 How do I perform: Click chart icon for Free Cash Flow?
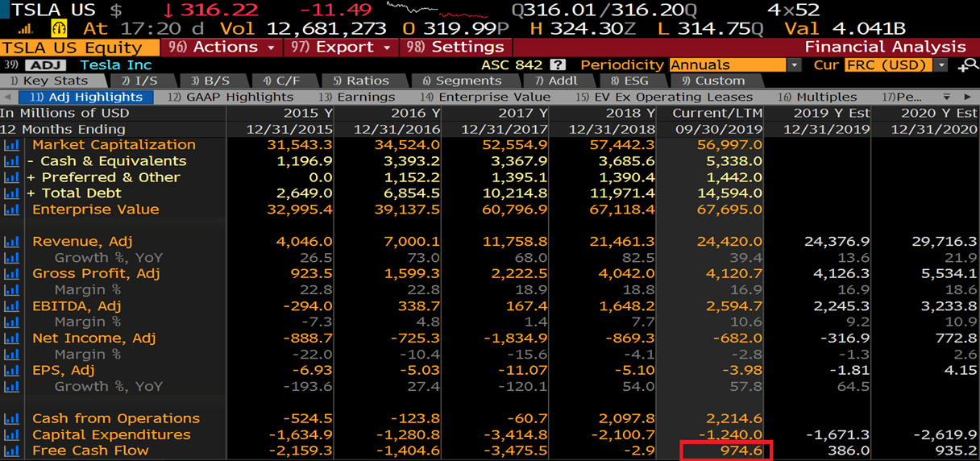point(11,451)
